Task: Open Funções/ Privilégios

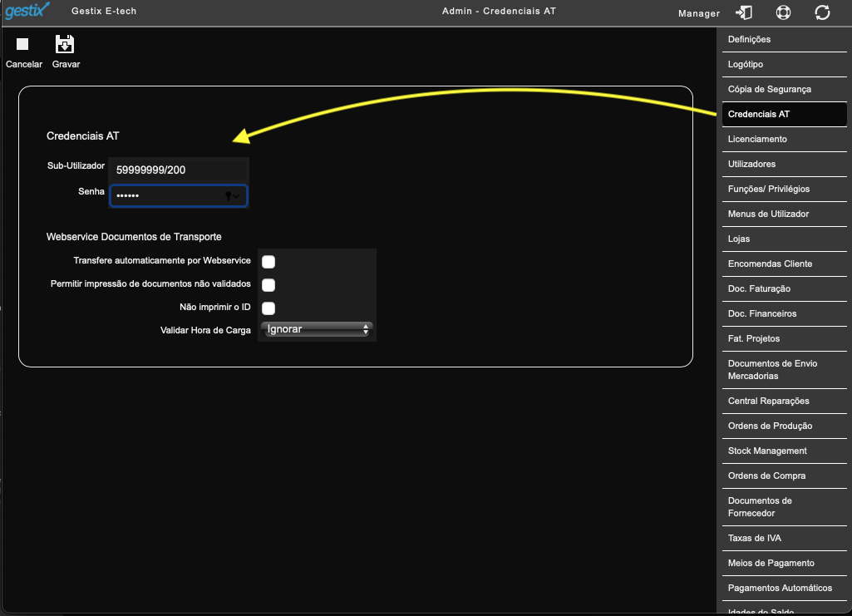Action: (x=784, y=190)
